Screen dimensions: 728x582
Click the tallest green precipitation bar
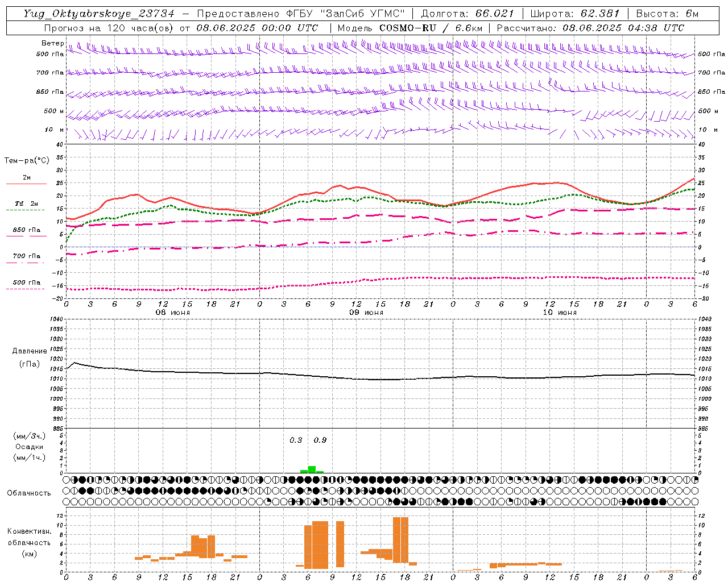(312, 469)
